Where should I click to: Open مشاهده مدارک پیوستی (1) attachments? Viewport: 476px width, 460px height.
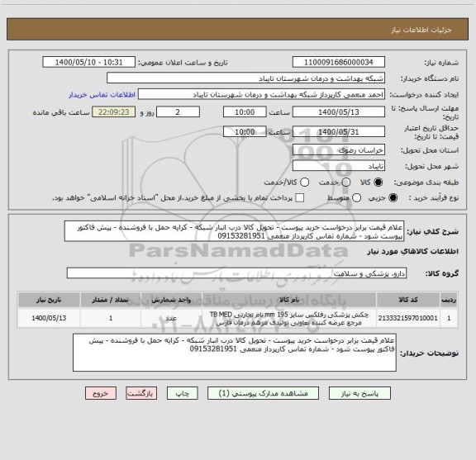click(x=263, y=393)
